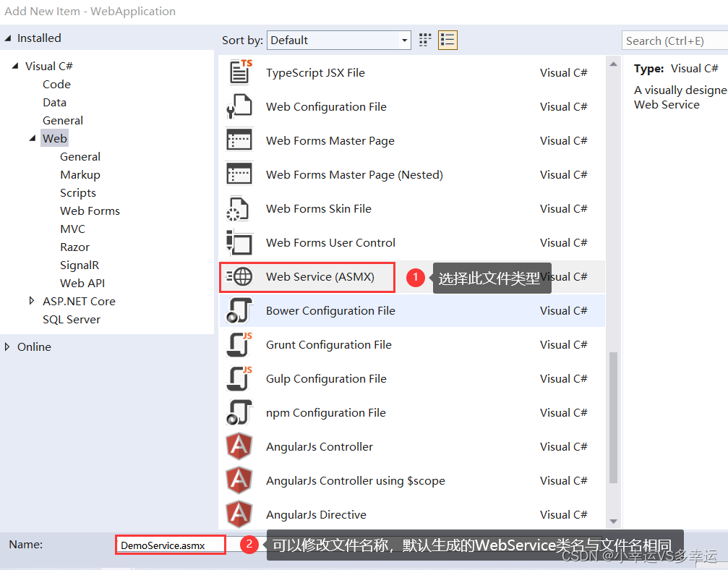Open the Sort by dropdown
Screen dimensions: 728x570
(x=403, y=40)
